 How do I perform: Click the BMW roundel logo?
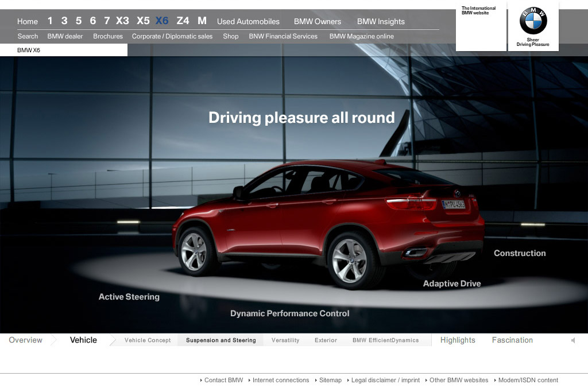pos(533,21)
